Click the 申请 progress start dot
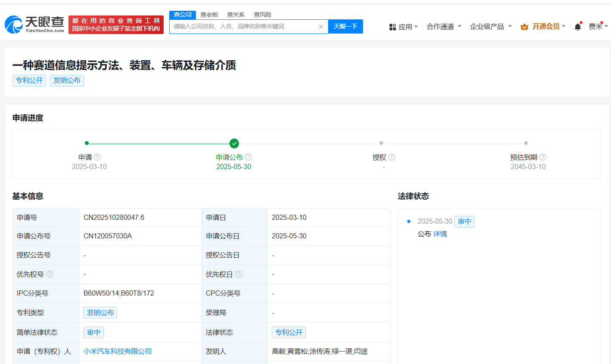The width and height of the screenshot is (611, 364). pyautogui.click(x=87, y=143)
